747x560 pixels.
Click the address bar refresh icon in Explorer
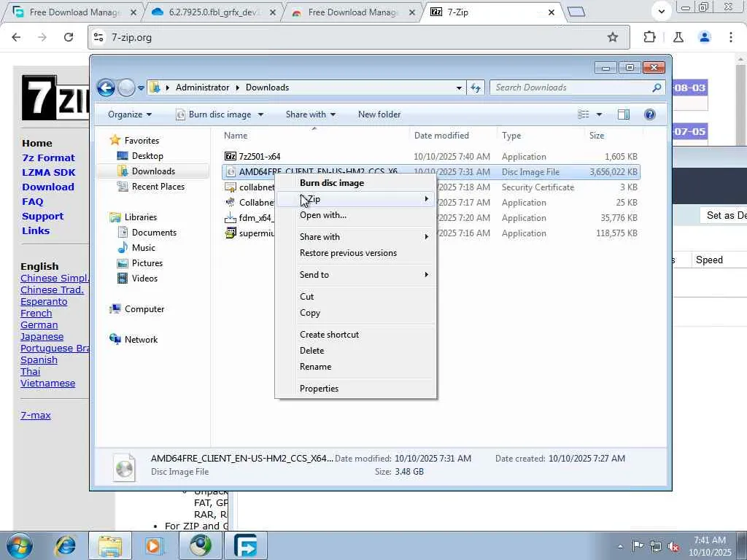pyautogui.click(x=476, y=87)
